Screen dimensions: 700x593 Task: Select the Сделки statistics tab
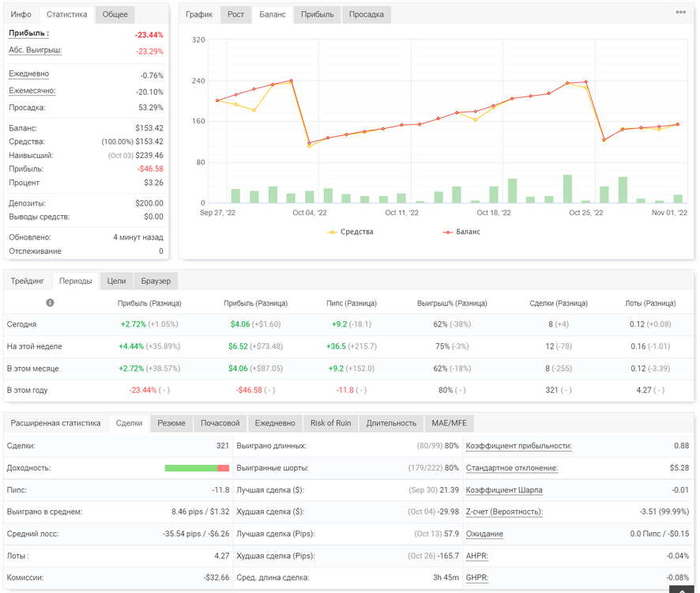(129, 423)
